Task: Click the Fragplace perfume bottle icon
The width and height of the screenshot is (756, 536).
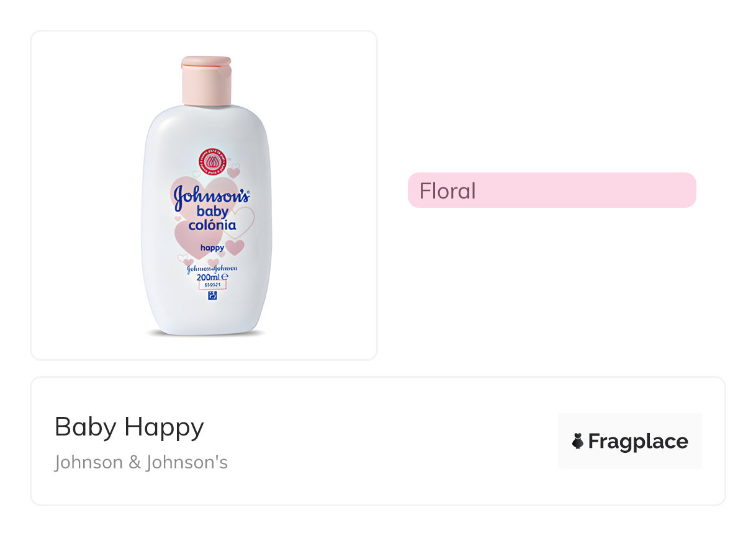Action: tap(578, 442)
